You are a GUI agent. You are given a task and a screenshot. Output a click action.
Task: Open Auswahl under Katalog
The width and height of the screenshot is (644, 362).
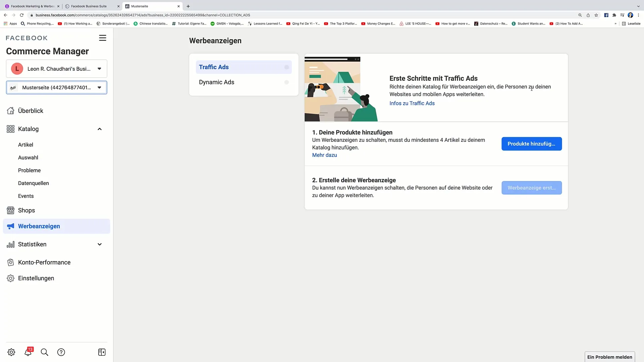28,158
